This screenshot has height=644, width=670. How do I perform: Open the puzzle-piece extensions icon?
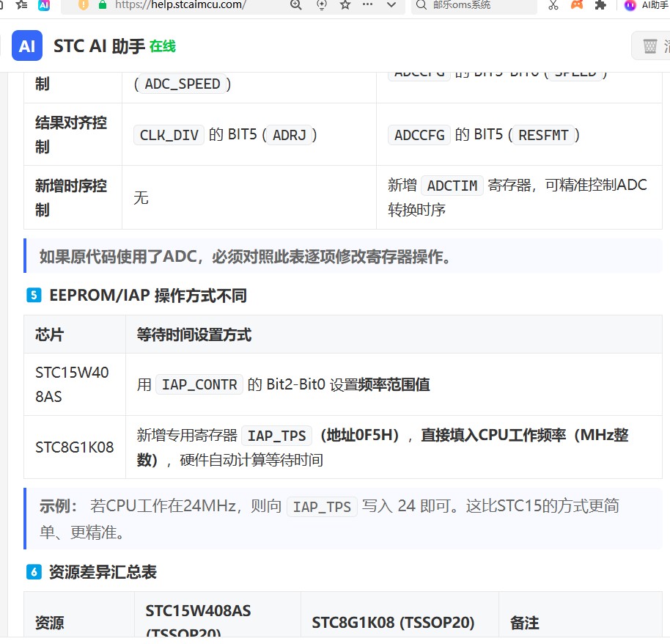pos(600,4)
